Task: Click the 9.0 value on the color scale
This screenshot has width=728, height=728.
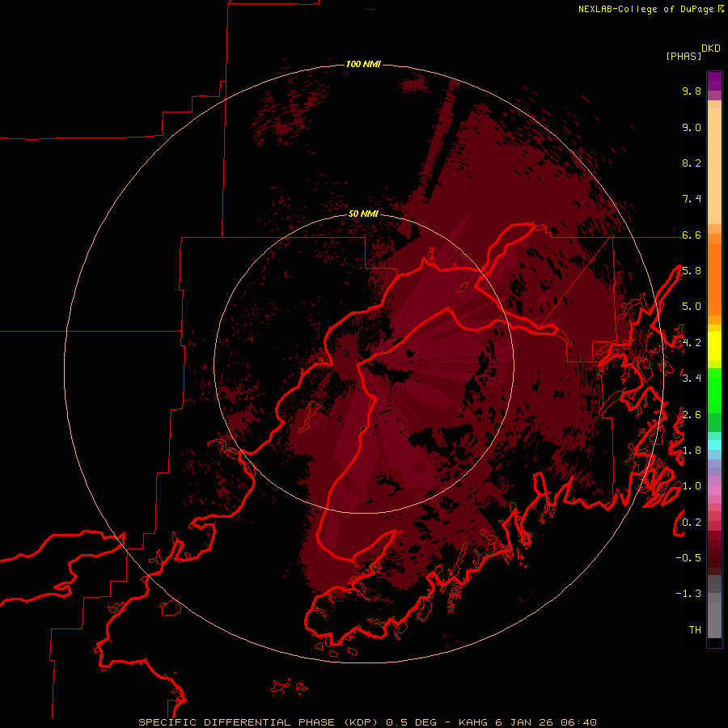Action: (692, 127)
